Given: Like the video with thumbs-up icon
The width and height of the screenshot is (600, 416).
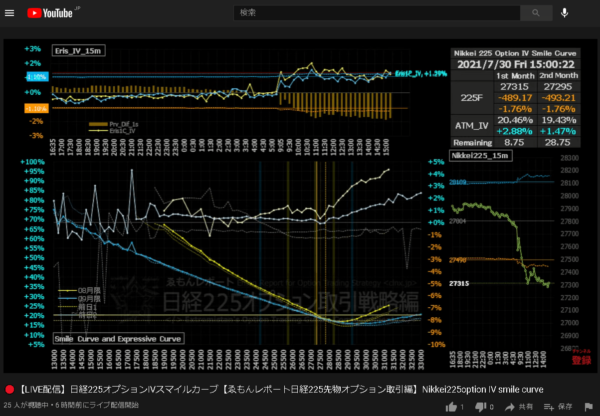Looking at the screenshot, I should (452, 407).
